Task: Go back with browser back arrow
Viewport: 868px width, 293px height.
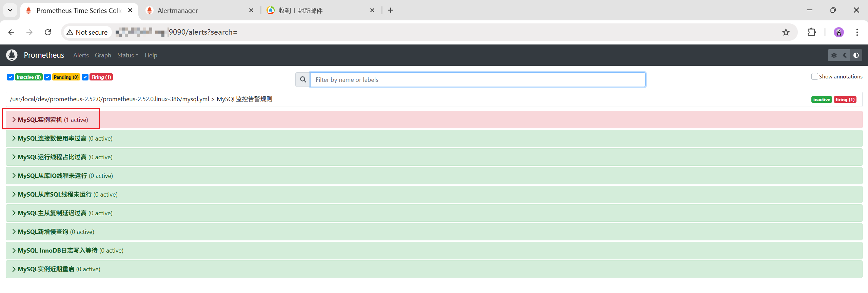Action: (x=11, y=32)
